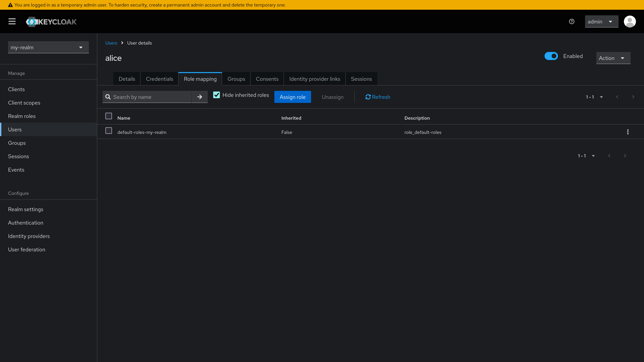This screenshot has width=644, height=362.
Task: Click the admin user avatar icon
Action: (x=630, y=21)
